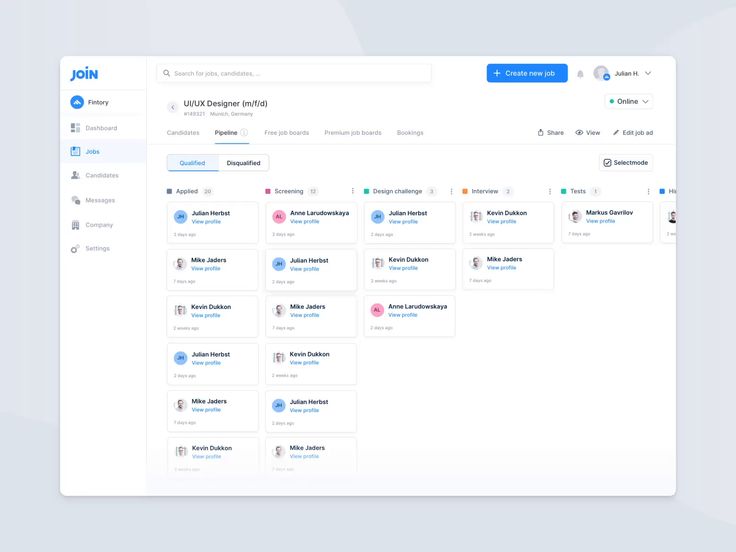
Task: Edit the job ad
Action: pyautogui.click(x=633, y=132)
